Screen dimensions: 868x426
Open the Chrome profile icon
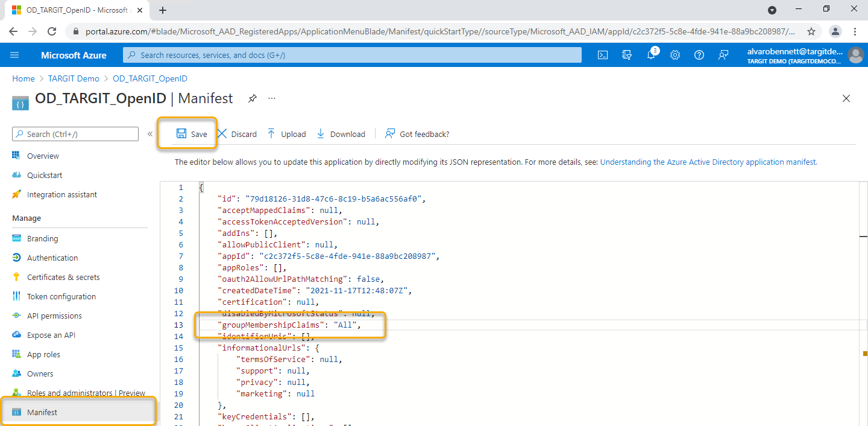(x=835, y=31)
